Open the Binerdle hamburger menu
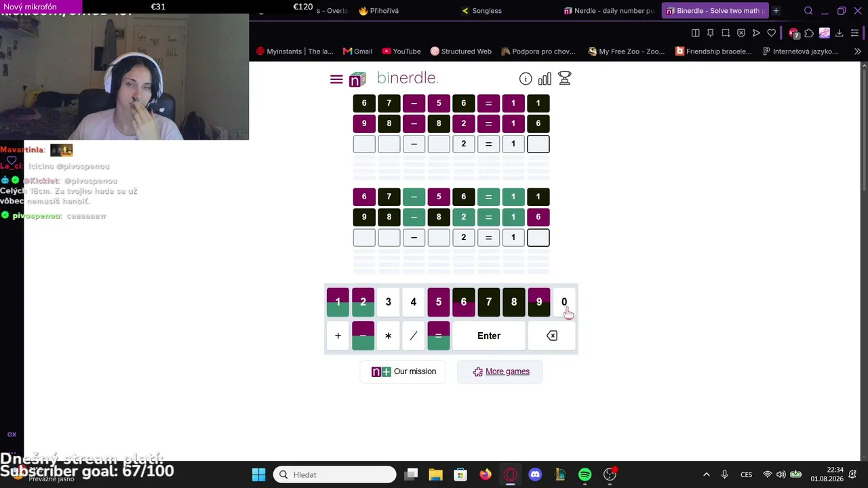 click(x=336, y=79)
